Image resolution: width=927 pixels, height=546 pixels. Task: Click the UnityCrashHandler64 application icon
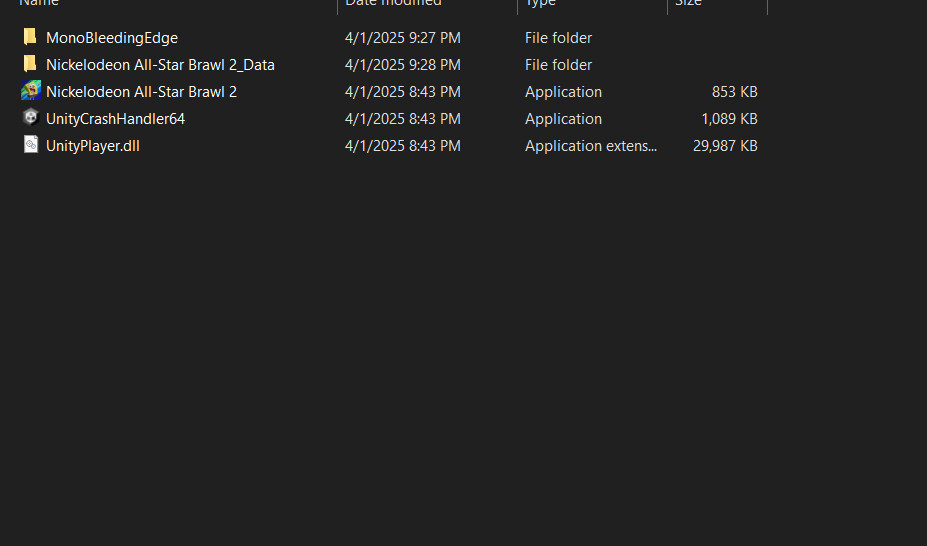pyautogui.click(x=30, y=118)
